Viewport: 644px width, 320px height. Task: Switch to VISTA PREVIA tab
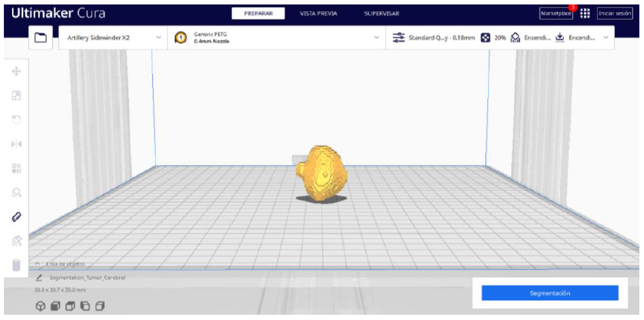pyautogui.click(x=318, y=14)
